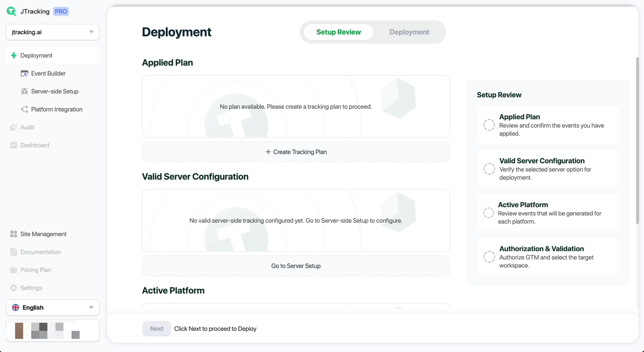Screen dimensions: 644x352
Task: Switch to the Deployment tab
Action: 409,32
